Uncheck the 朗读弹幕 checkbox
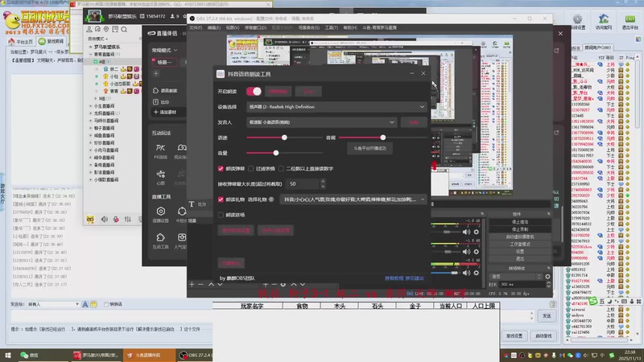The width and height of the screenshot is (644, 362). coord(221,169)
